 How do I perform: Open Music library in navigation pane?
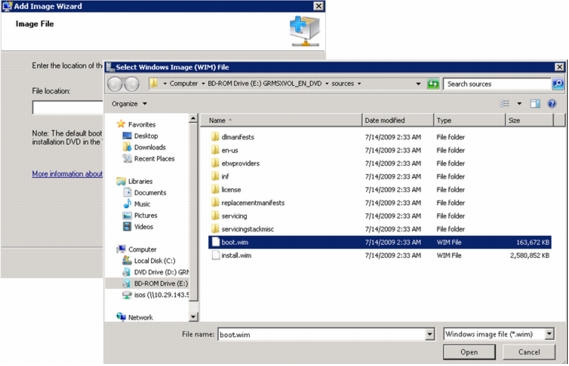[x=137, y=204]
